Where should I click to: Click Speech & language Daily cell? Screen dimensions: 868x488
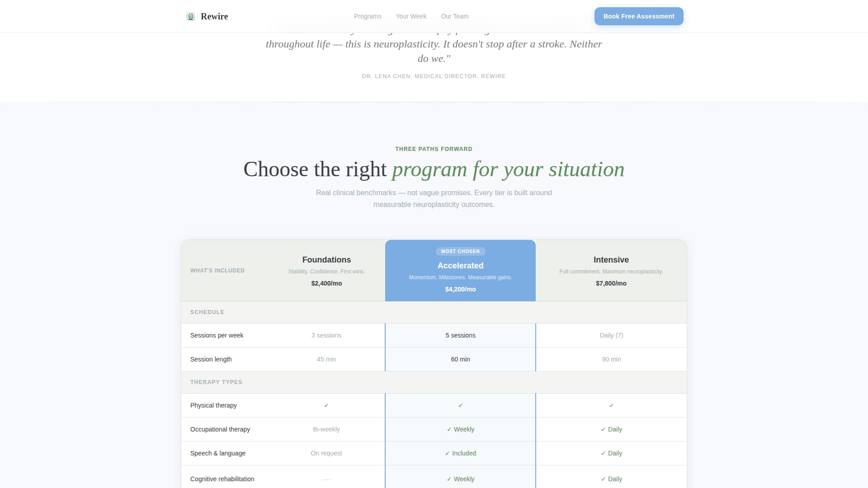pos(611,453)
